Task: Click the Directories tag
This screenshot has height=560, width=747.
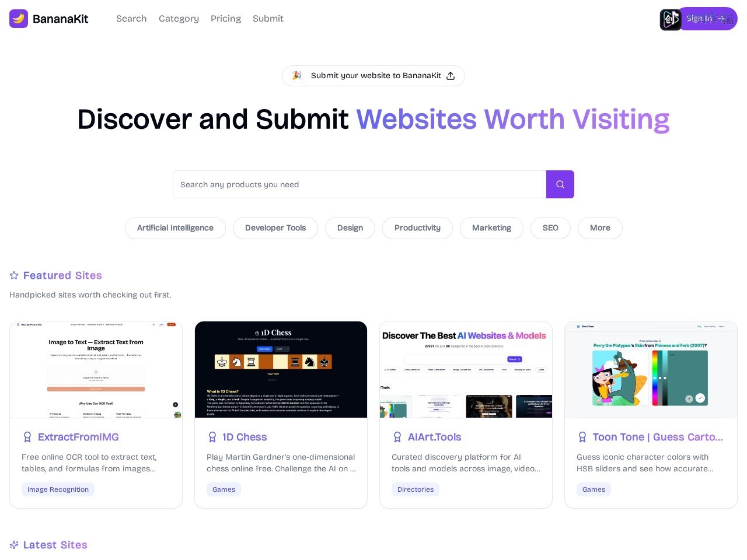Action: click(416, 489)
